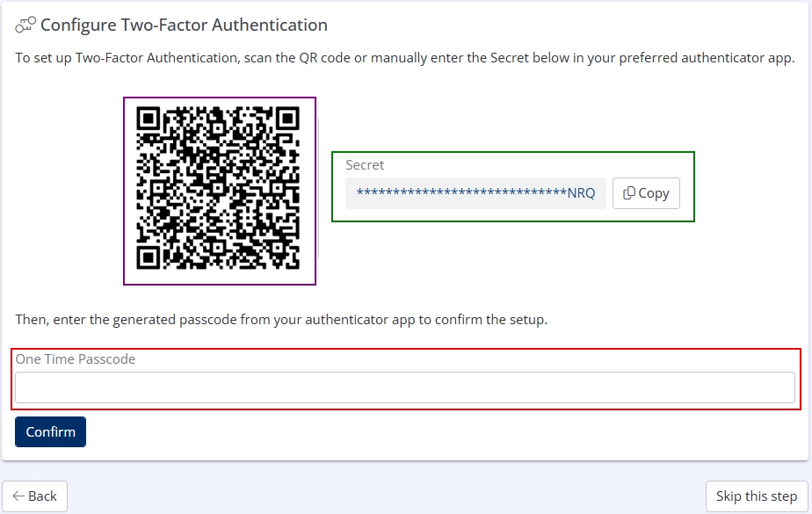
Task: Focus the One Time Passcode input field
Action: click(404, 387)
